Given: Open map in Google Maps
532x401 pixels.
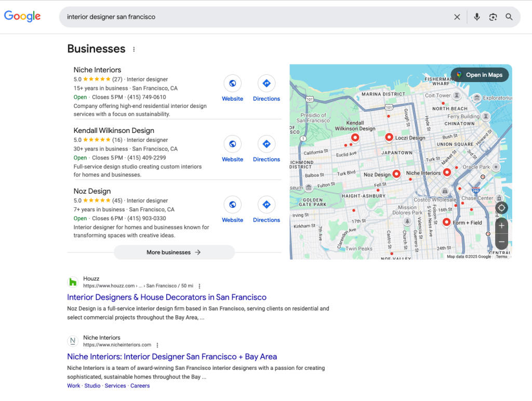Looking at the screenshot, I should 480,75.
